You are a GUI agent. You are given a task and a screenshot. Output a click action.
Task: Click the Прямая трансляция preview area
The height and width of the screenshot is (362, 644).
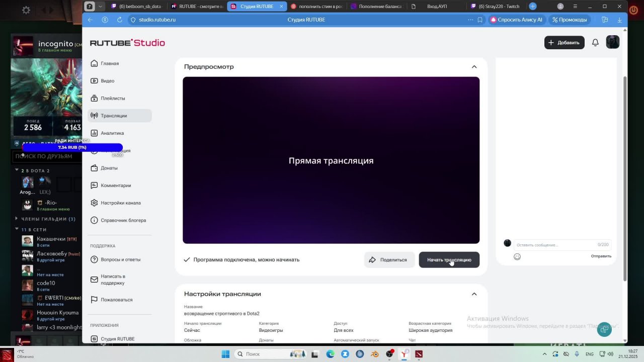point(331,160)
